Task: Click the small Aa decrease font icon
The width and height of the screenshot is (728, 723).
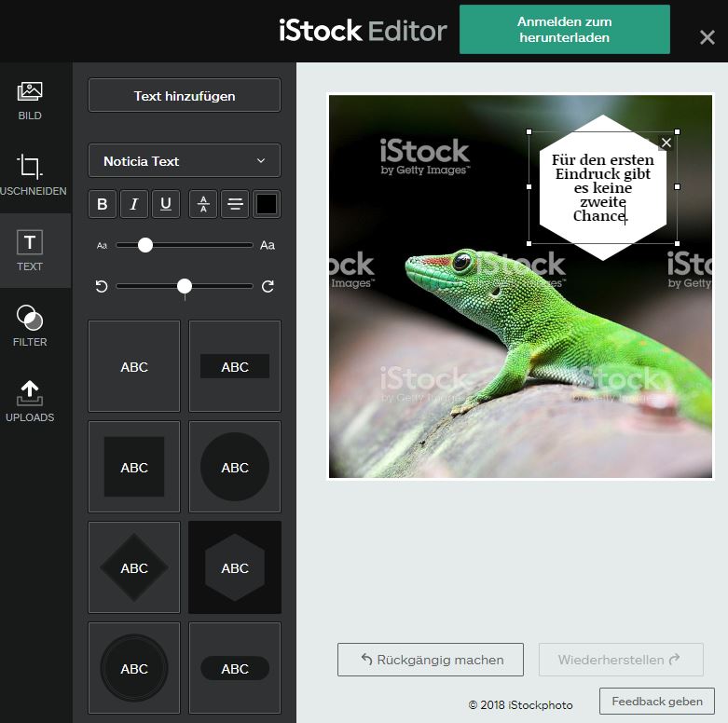Action: tap(102, 245)
